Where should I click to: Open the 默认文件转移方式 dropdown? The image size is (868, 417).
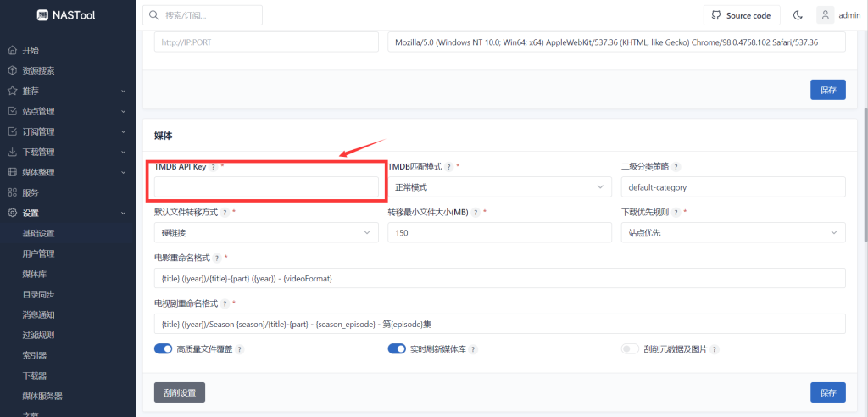(266, 232)
